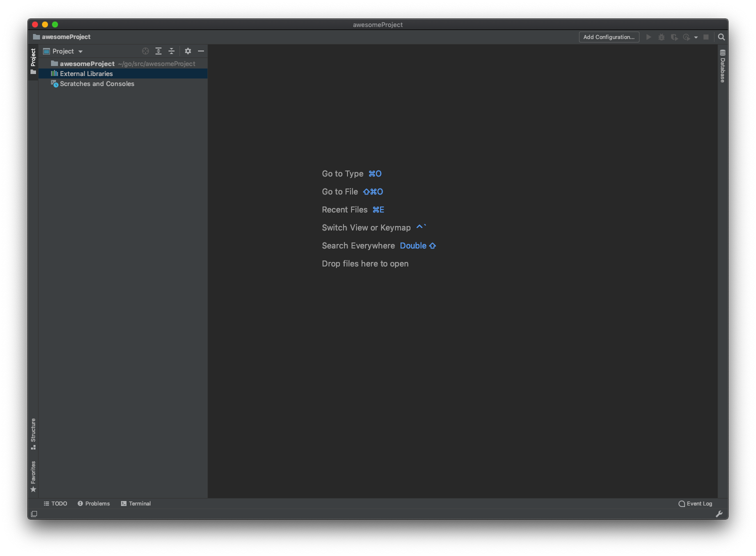
Task: Click the Stop square icon in toolbar
Action: pyautogui.click(x=706, y=37)
